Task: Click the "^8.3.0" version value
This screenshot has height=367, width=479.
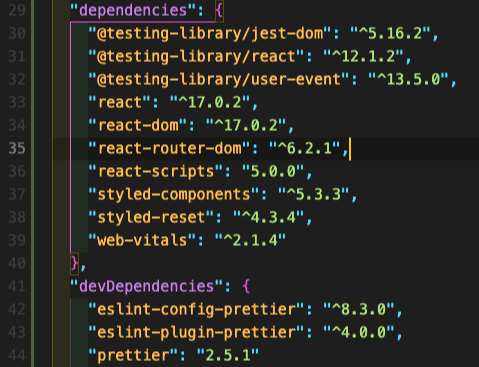Action: (359, 309)
